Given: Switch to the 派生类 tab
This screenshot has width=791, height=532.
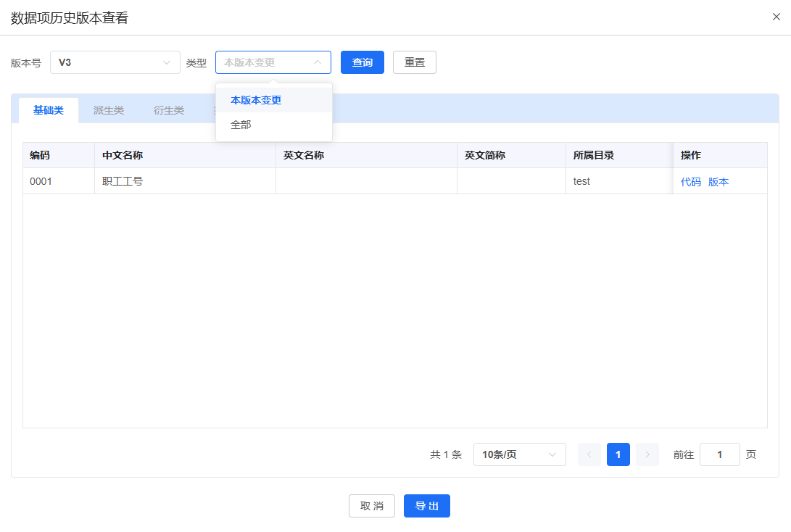Looking at the screenshot, I should (109, 110).
